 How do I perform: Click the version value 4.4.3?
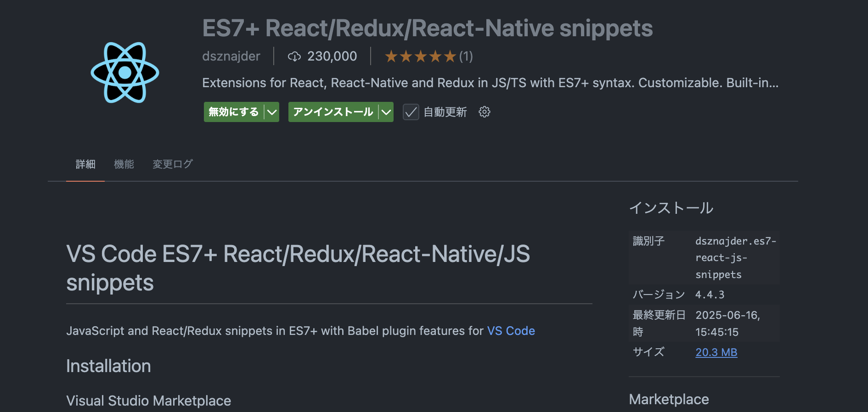click(x=710, y=295)
